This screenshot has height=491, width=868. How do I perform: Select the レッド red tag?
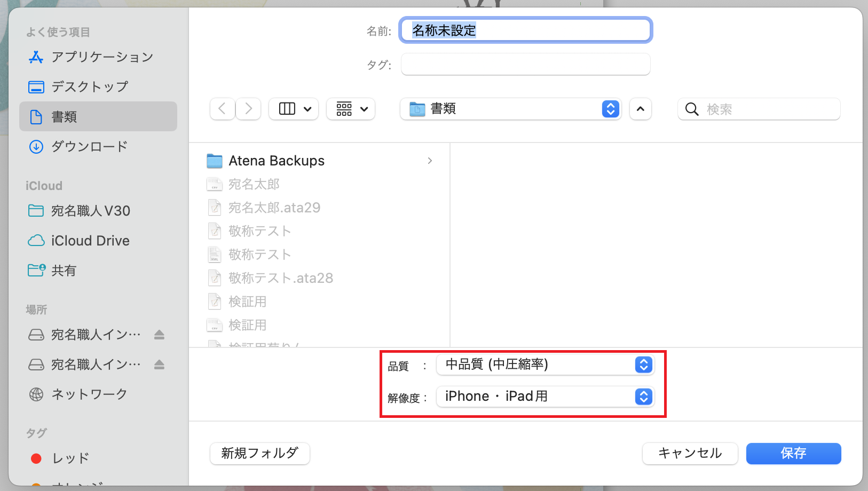coord(69,458)
